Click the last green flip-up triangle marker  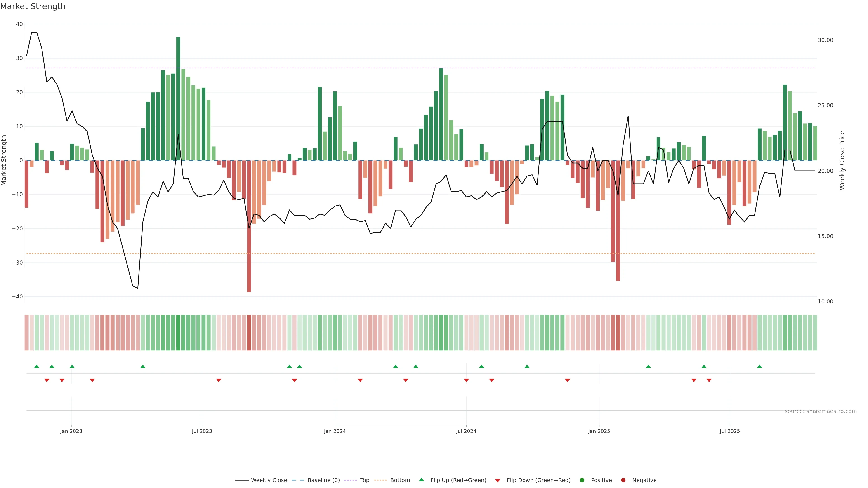(x=759, y=366)
